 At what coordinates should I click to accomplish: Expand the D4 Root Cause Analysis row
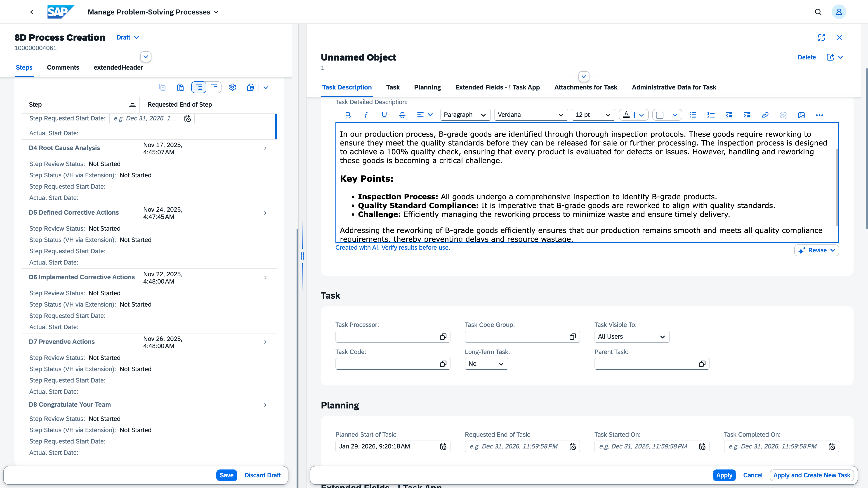coord(265,148)
